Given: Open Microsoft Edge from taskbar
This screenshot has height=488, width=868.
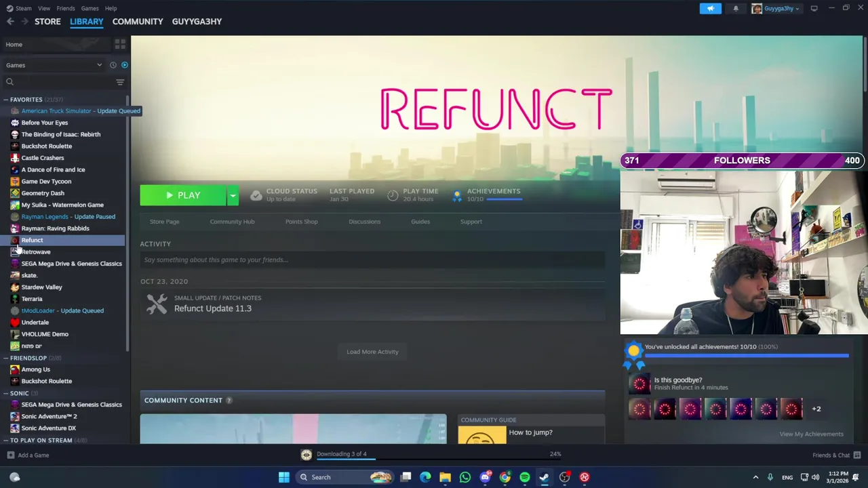Looking at the screenshot, I should click(425, 477).
